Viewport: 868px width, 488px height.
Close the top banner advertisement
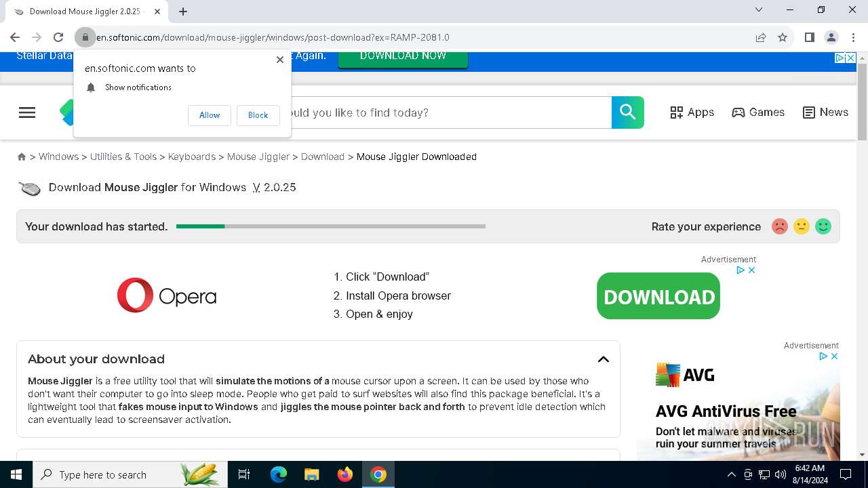(850, 58)
